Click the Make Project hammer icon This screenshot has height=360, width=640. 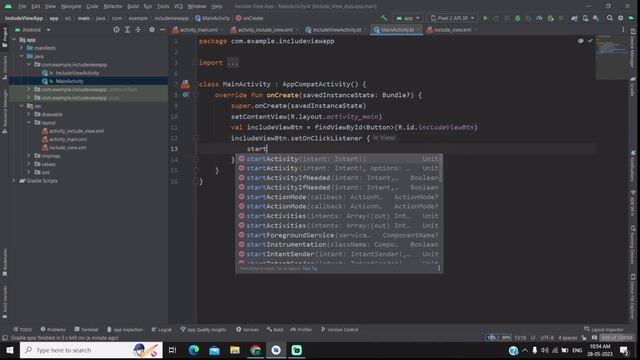pos(384,18)
